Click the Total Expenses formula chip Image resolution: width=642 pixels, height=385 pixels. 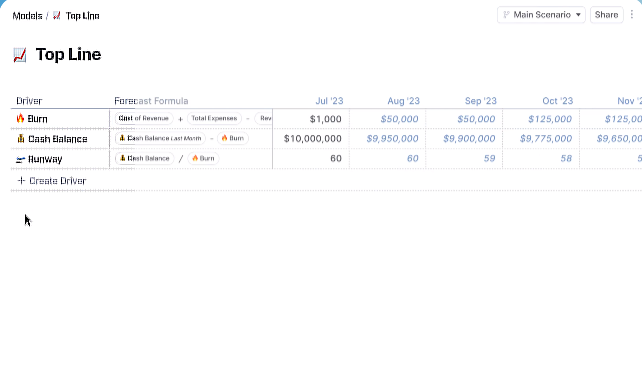click(214, 118)
